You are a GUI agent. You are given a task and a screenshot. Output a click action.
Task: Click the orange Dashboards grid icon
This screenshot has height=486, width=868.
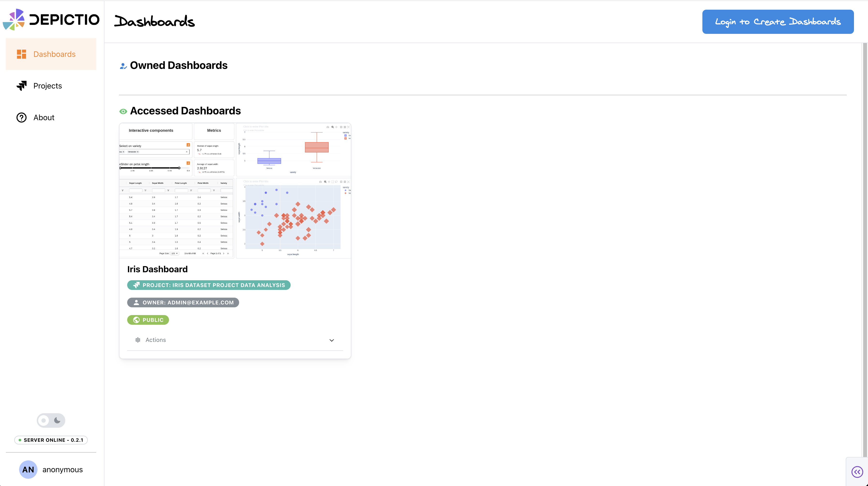coord(22,54)
